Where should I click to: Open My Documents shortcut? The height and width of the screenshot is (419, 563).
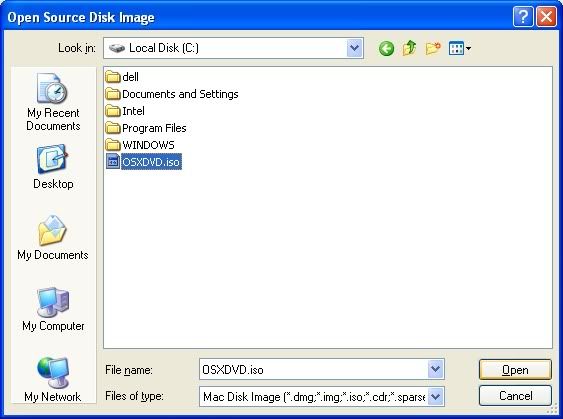pyautogui.click(x=53, y=237)
